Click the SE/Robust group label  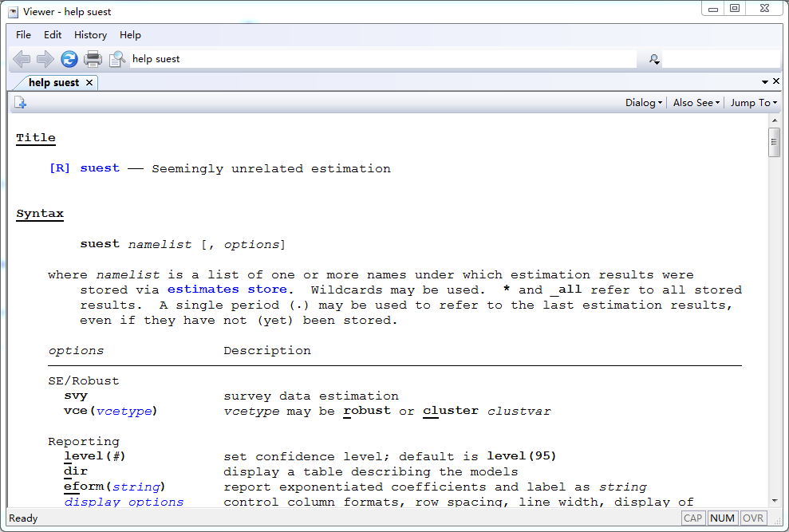84,381
